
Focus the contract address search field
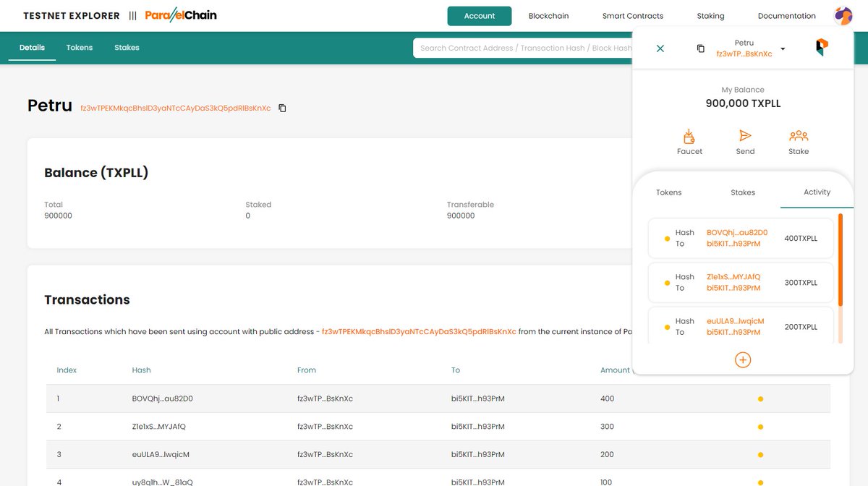tap(523, 48)
